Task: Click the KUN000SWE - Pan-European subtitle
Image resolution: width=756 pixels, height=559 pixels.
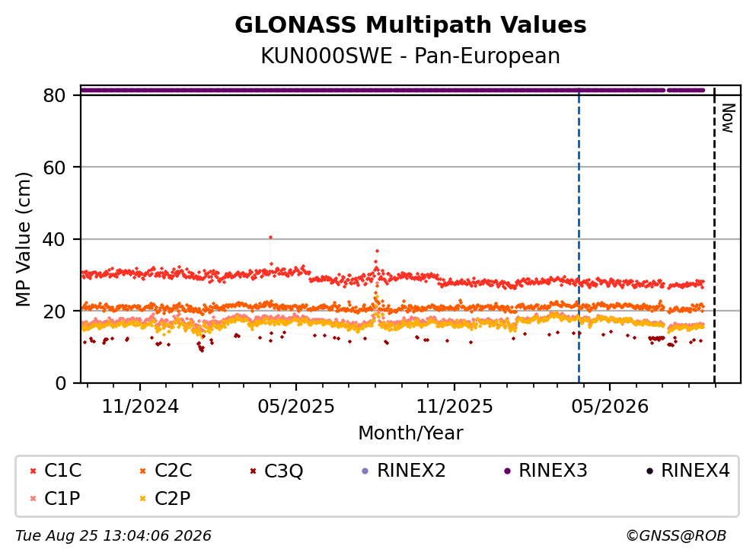Action: (410, 56)
